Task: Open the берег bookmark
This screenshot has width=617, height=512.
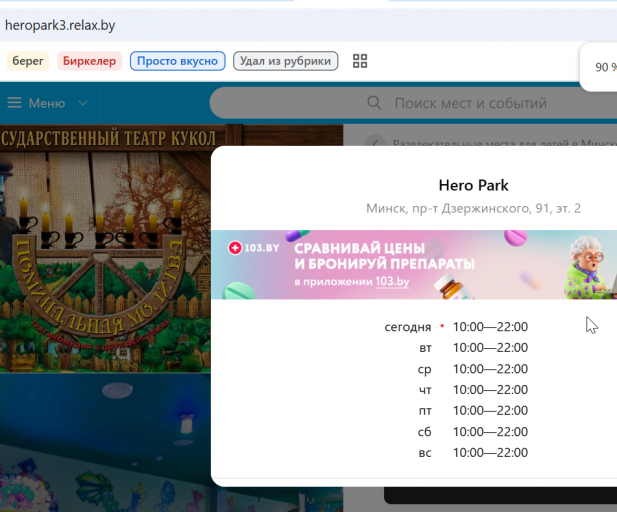Action: 28,61
